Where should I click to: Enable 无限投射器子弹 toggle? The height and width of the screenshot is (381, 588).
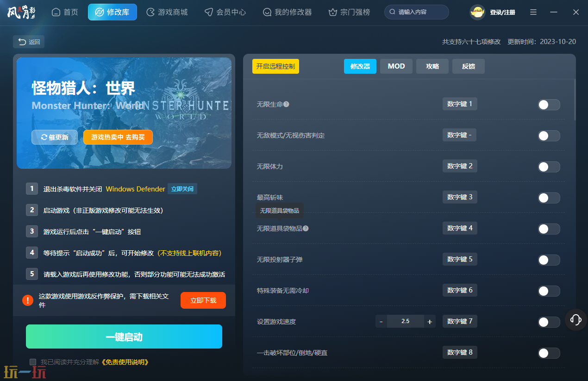549,260
